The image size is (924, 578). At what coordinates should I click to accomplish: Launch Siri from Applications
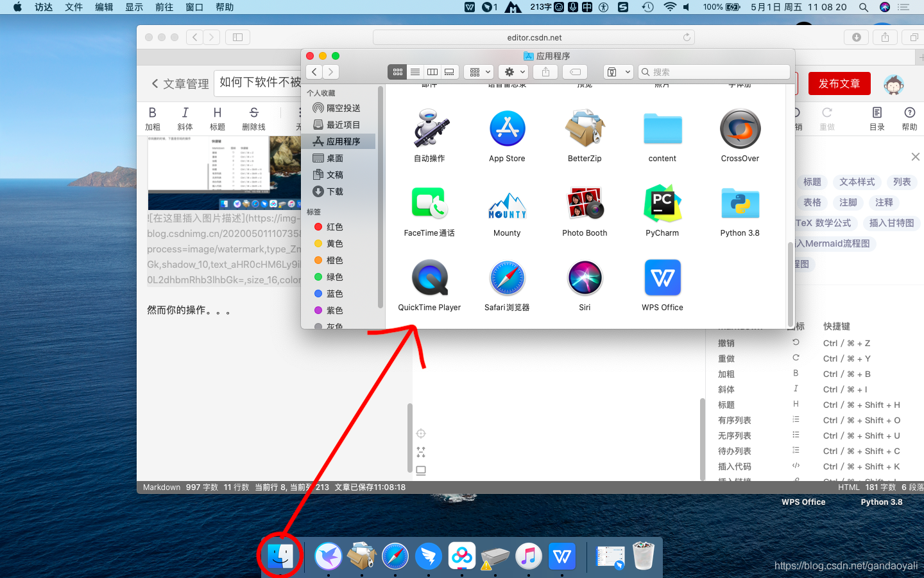click(x=585, y=278)
